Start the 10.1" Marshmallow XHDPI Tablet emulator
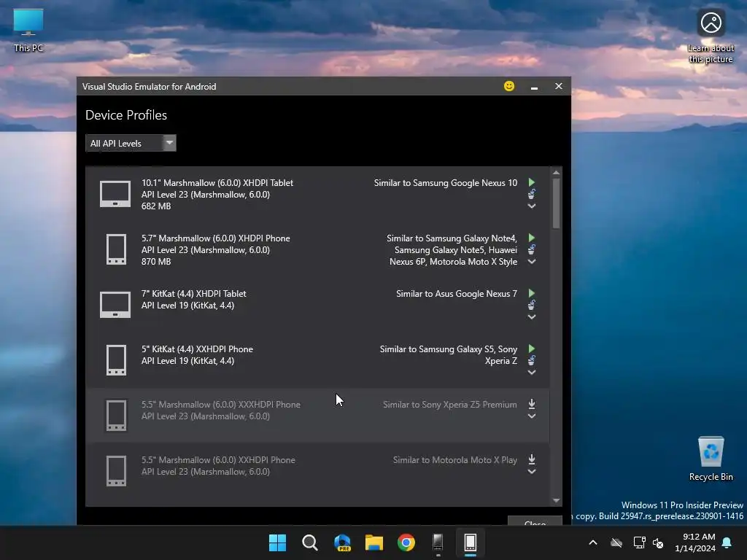The width and height of the screenshot is (747, 560). (532, 182)
